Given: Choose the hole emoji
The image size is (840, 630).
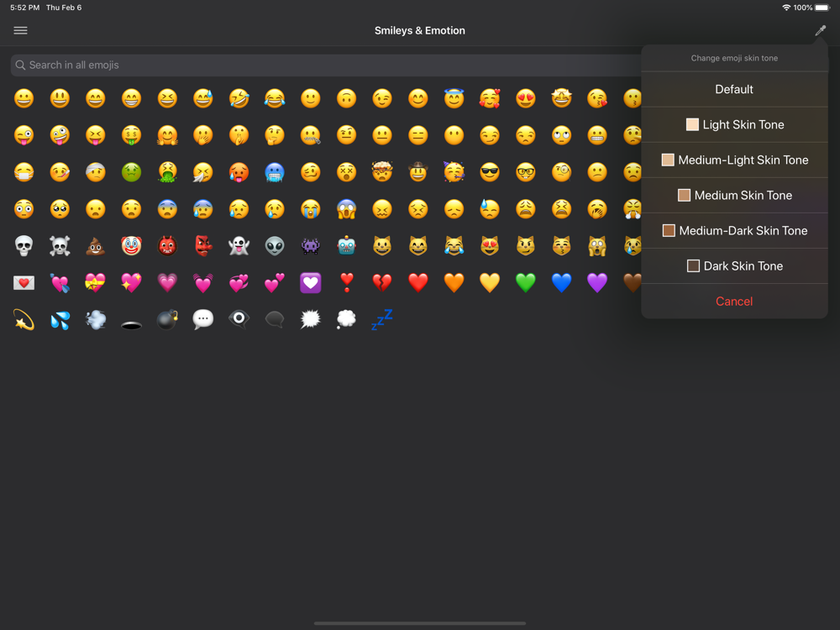Looking at the screenshot, I should tap(131, 324).
